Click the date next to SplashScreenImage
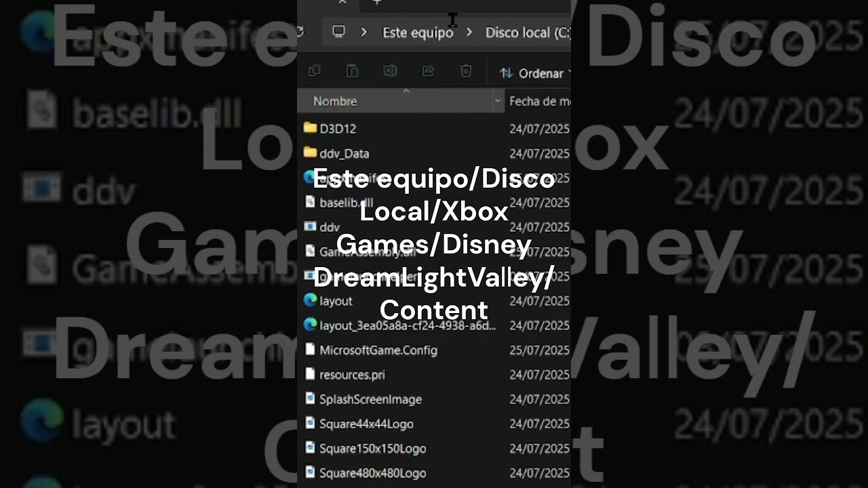The height and width of the screenshot is (488, 868). click(540, 399)
